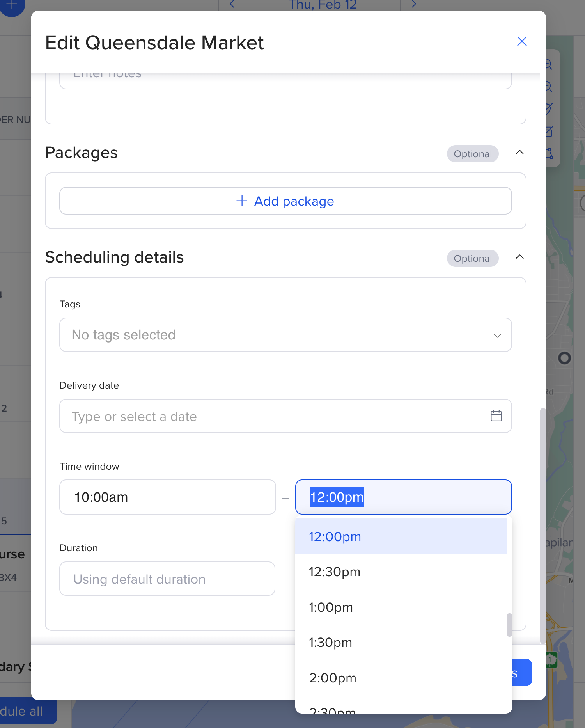Go to the next day arrow
Viewport: 585px width, 728px height.
[x=414, y=5]
